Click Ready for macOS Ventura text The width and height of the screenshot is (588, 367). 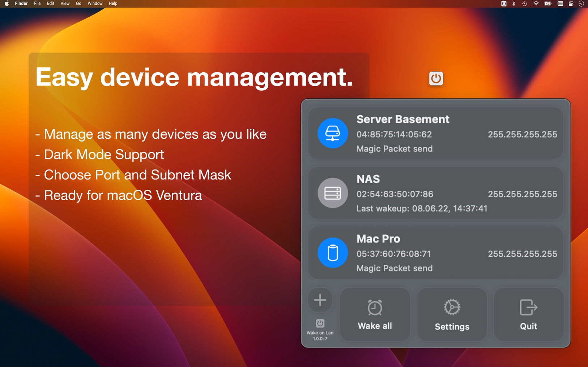119,195
